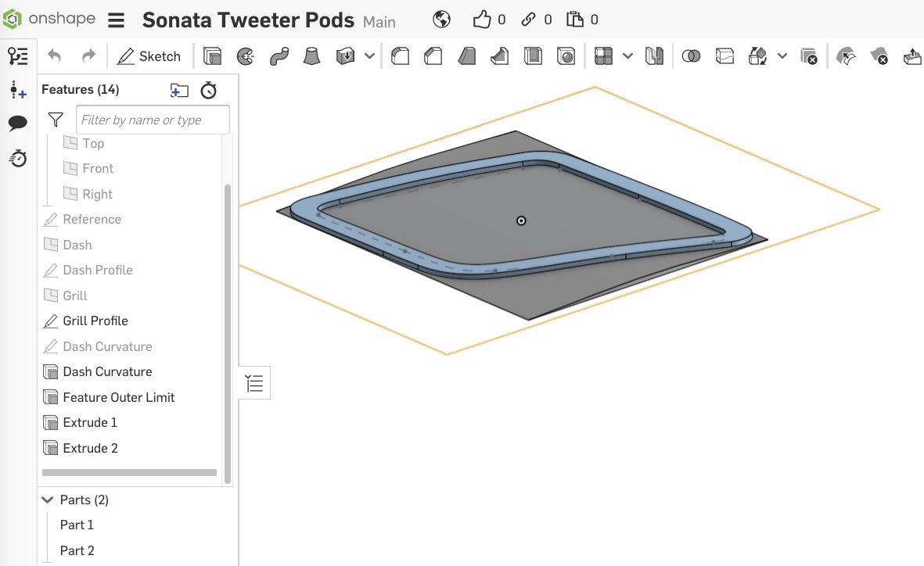Screen dimensions: 924x566
Task: Select Part 1
Action: tap(77, 525)
